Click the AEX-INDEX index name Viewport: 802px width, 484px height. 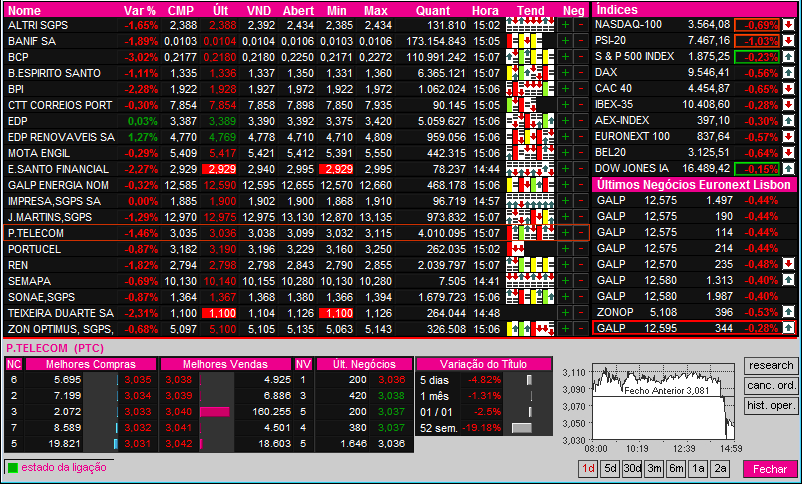coord(622,120)
